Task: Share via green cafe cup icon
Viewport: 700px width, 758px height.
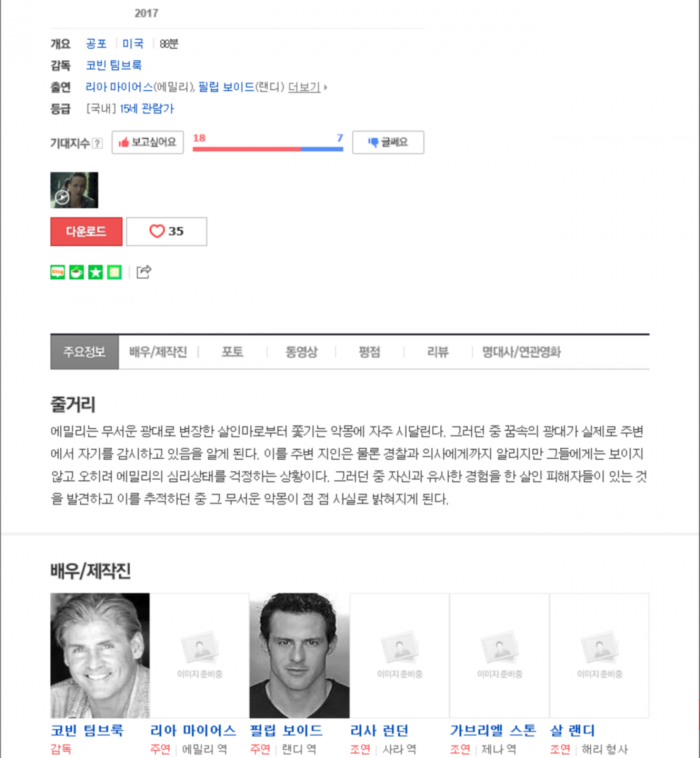Action: (x=76, y=272)
